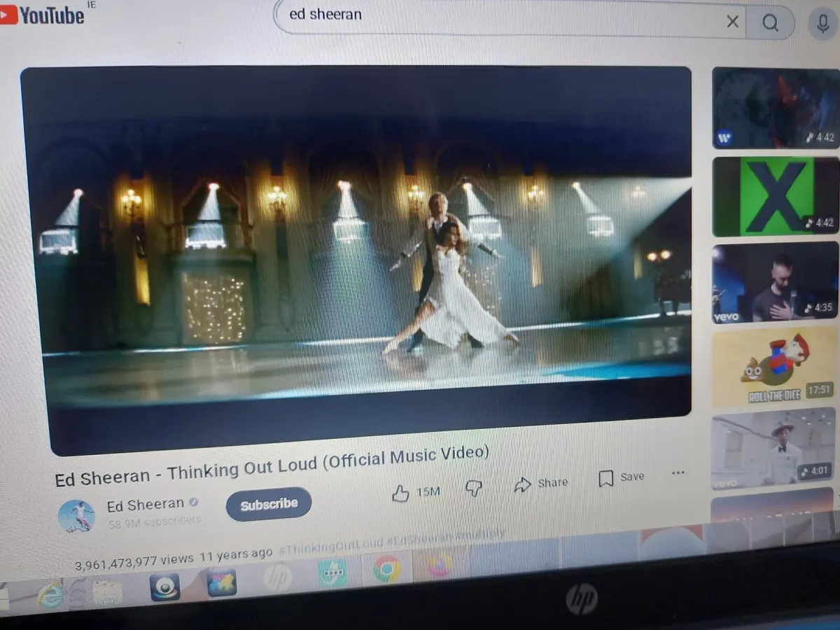This screenshot has width=840, height=630.
Task: Open the Roll The Dice 17:51 video
Action: tap(773, 367)
